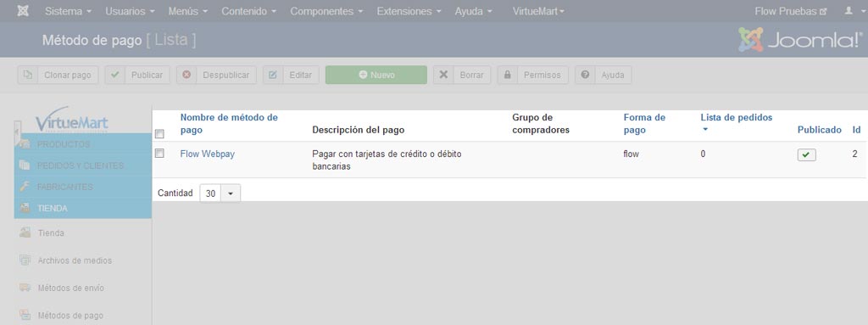The image size is (868, 325).
Task: Open the Usuarios dropdown menu
Action: 130,11
